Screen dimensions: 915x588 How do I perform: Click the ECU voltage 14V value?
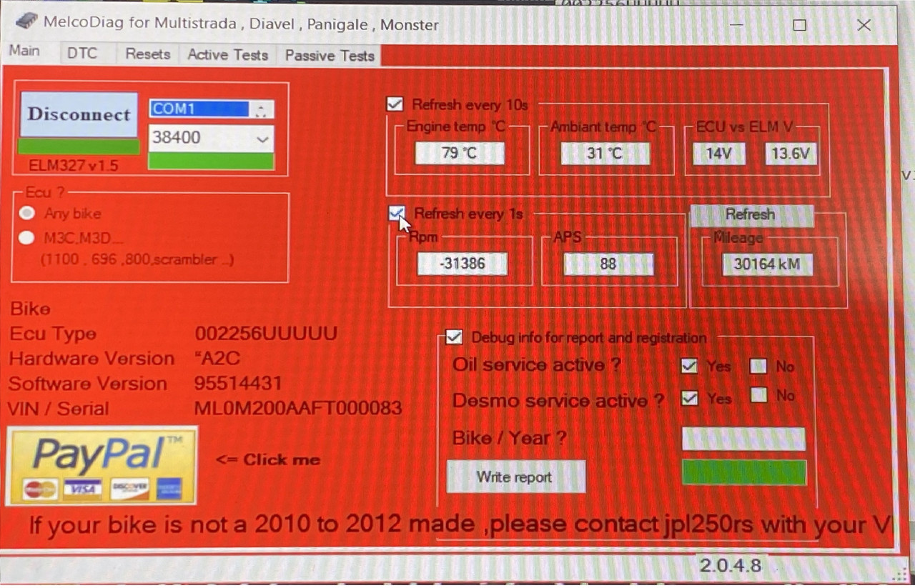click(x=718, y=154)
